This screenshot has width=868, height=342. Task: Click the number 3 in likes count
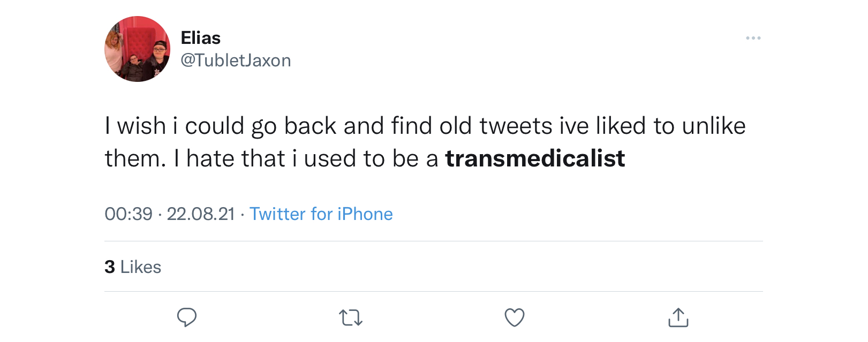(x=110, y=267)
